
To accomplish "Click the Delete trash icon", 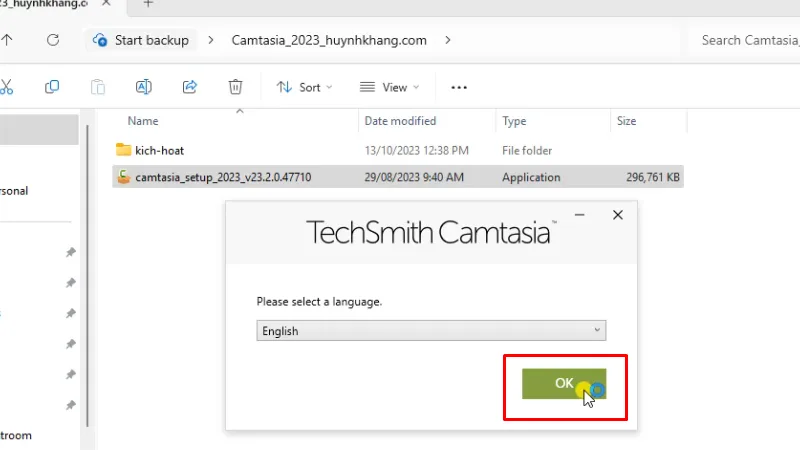I will pos(235,87).
